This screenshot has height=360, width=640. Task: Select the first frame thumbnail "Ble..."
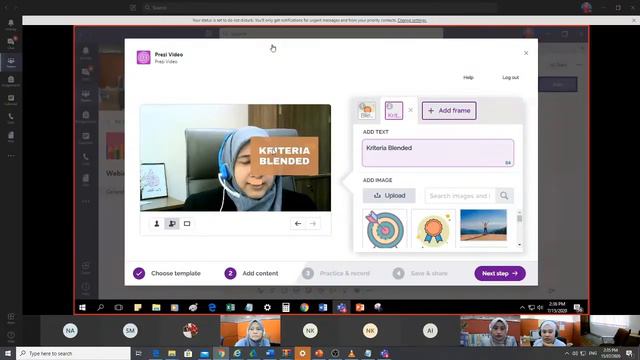367,111
